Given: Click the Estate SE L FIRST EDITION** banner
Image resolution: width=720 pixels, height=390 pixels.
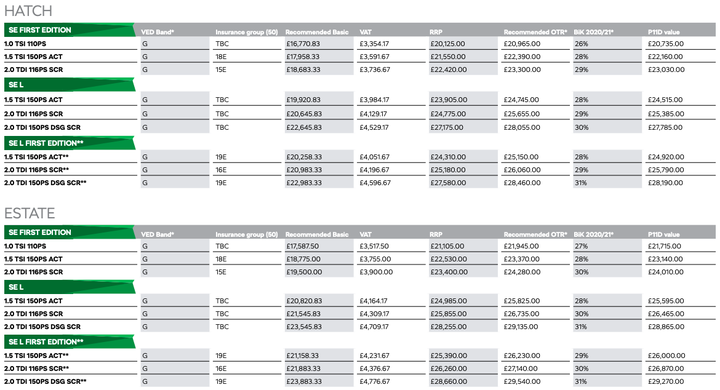Looking at the screenshot, I should (69, 342).
